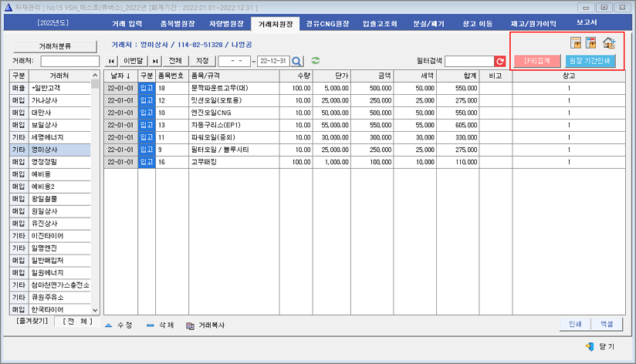This screenshot has width=636, height=364.
Task: Select the 문짝파운트고무(대) item row
Action: 364,88
